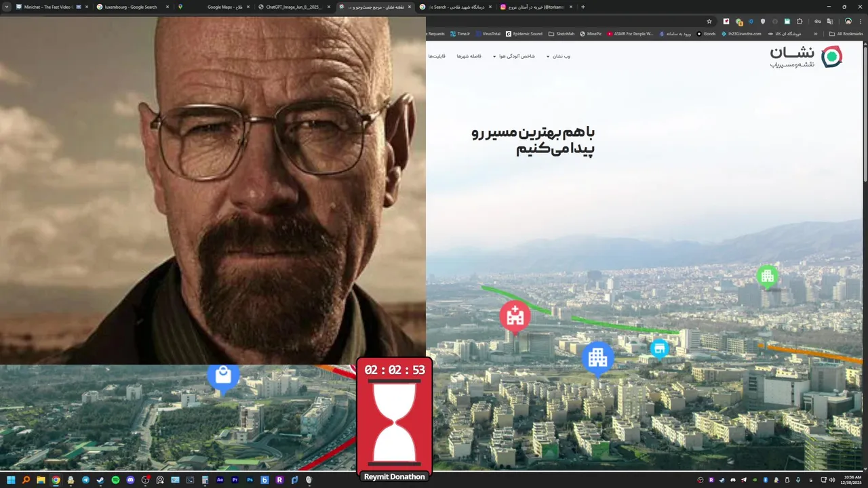Open the Sketchfab bookmark folder
Screen dimensions: 868x488
tap(561, 34)
